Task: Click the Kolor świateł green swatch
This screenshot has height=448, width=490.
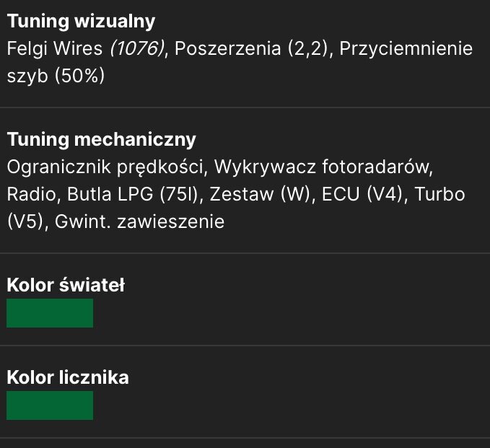Action: coord(50,313)
